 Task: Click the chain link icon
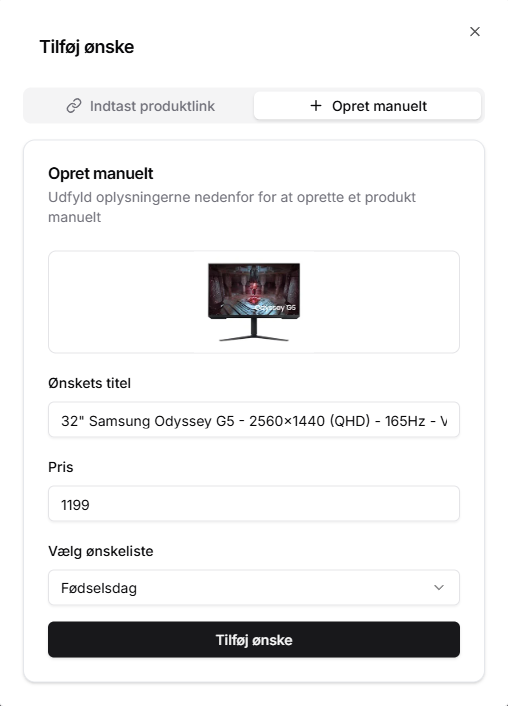[74, 106]
